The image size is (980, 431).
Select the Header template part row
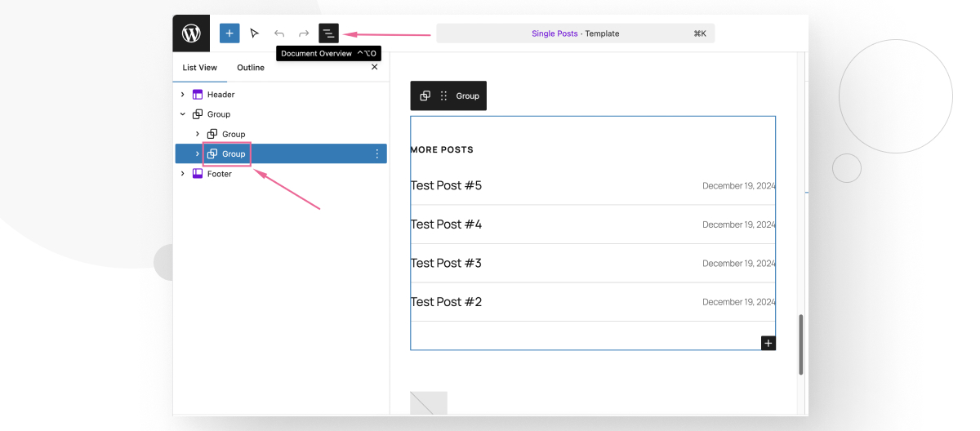coord(281,95)
